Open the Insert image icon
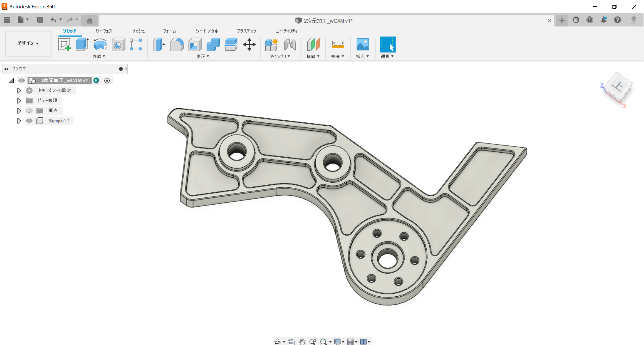The height and width of the screenshot is (345, 644). point(362,44)
